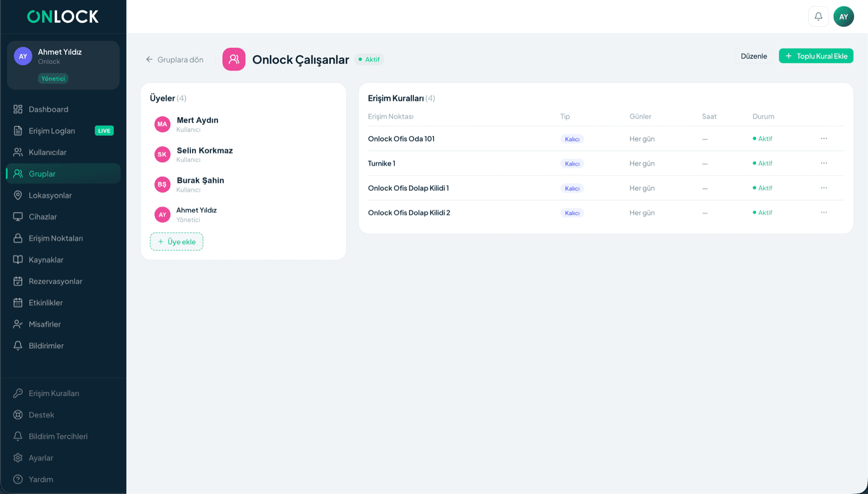868x494 pixels.
Task: Click the Erişim Kuralları key icon
Action: click(x=18, y=393)
